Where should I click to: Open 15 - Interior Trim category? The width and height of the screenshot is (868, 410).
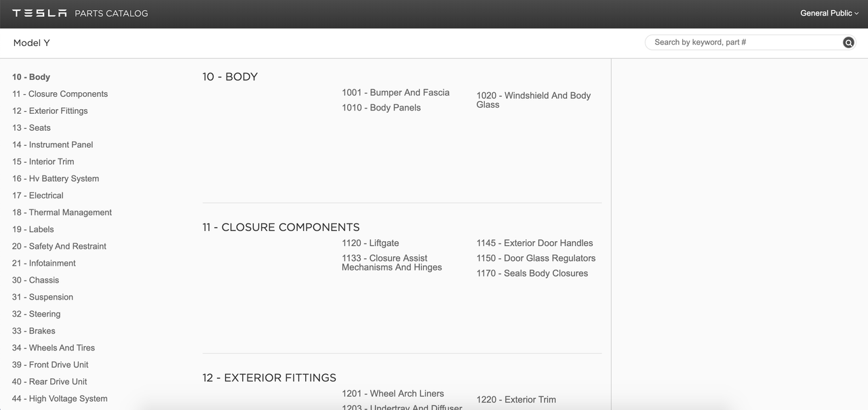click(x=43, y=162)
